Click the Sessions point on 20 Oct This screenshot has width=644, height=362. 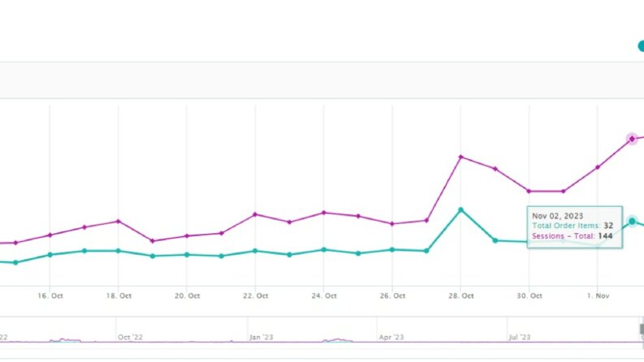coord(187,236)
